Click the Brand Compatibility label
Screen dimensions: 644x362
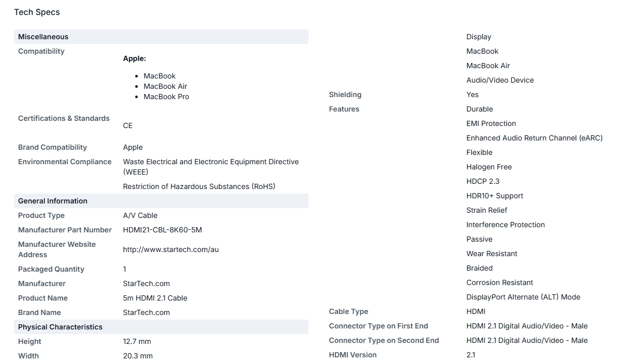tap(53, 147)
